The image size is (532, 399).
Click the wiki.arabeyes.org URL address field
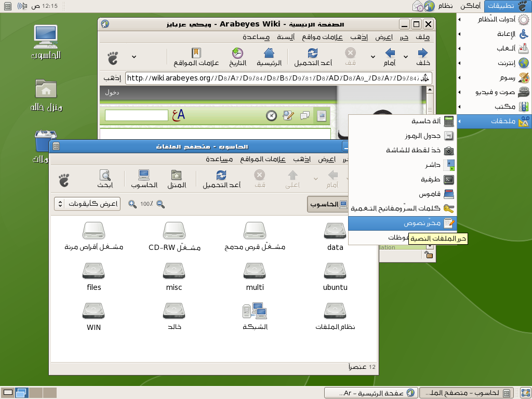(x=270, y=78)
